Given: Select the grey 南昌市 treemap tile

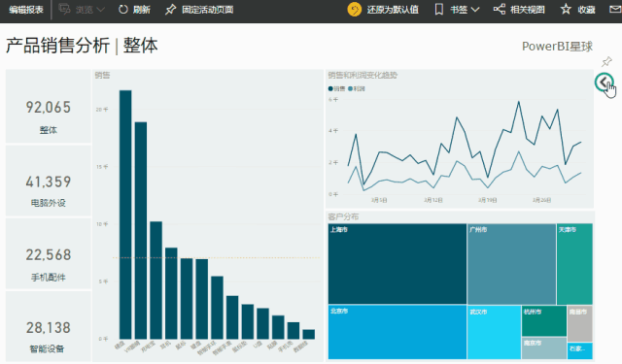Looking at the screenshot, I should coord(579,323).
